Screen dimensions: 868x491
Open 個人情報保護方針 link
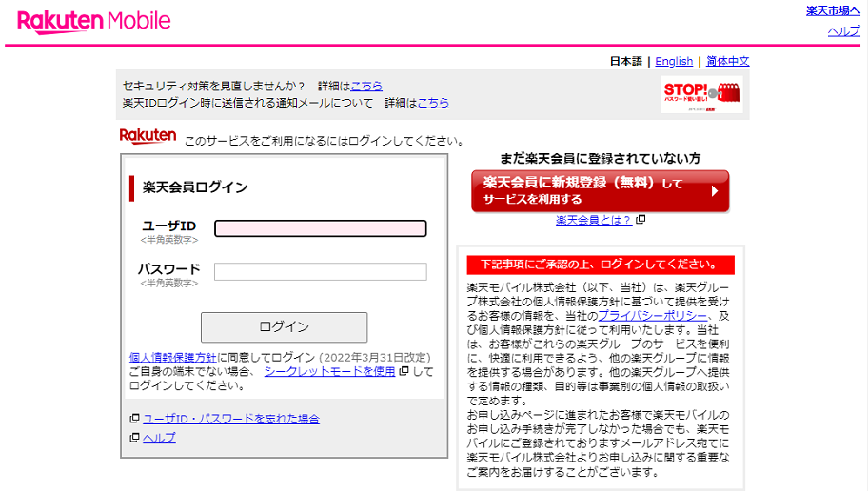tap(172, 357)
